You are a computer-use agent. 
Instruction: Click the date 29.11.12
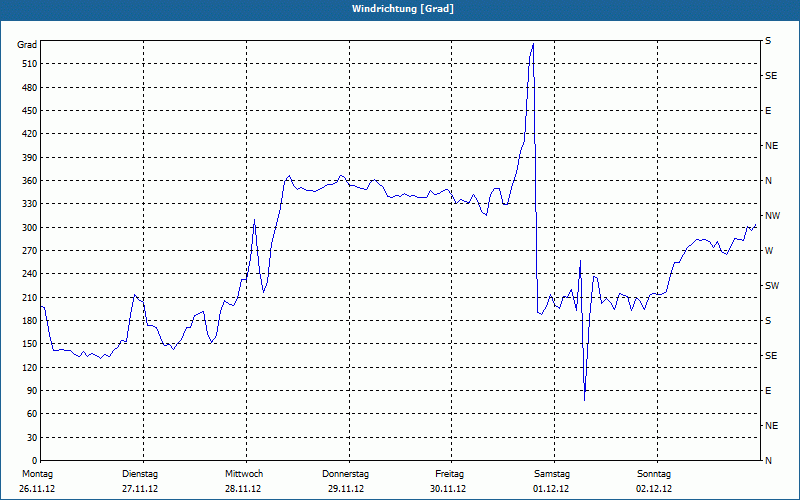[346, 489]
